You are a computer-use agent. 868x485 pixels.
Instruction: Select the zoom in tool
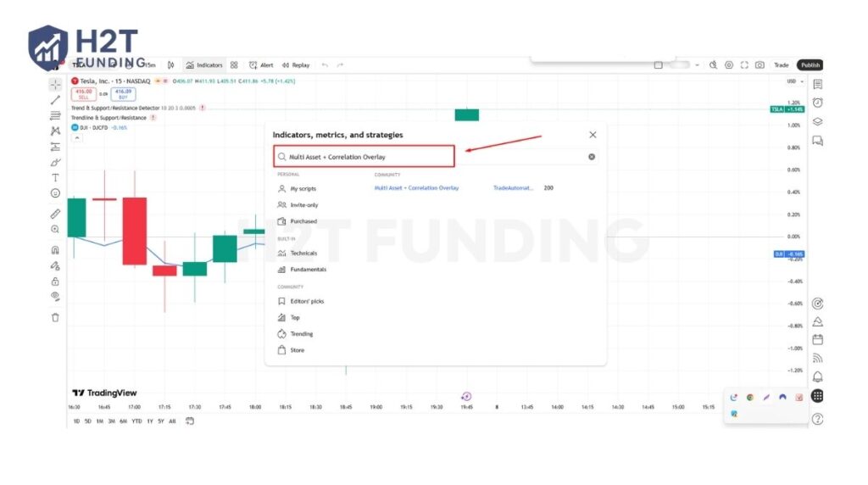(55, 229)
